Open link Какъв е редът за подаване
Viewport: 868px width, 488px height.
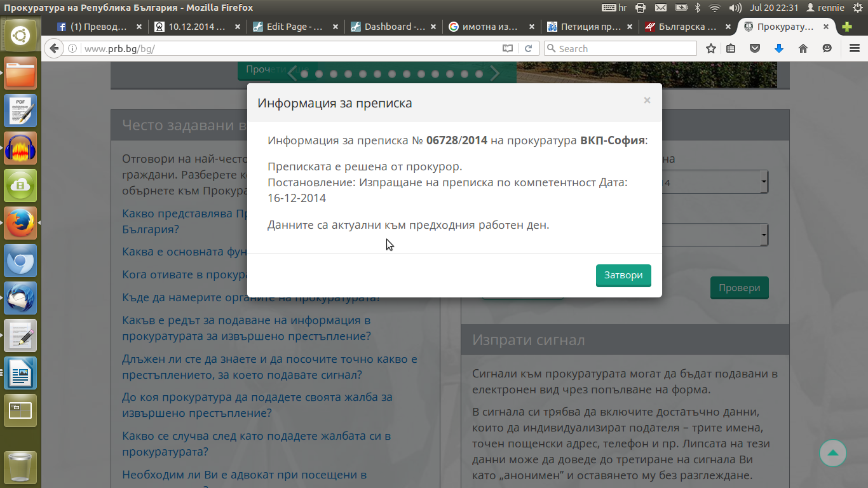247,328
